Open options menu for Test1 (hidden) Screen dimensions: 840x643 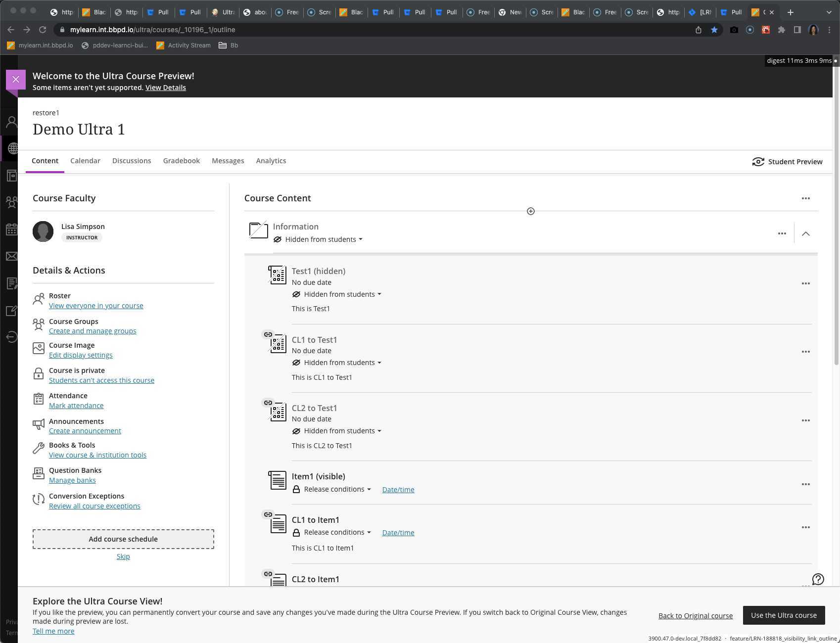coord(805,283)
